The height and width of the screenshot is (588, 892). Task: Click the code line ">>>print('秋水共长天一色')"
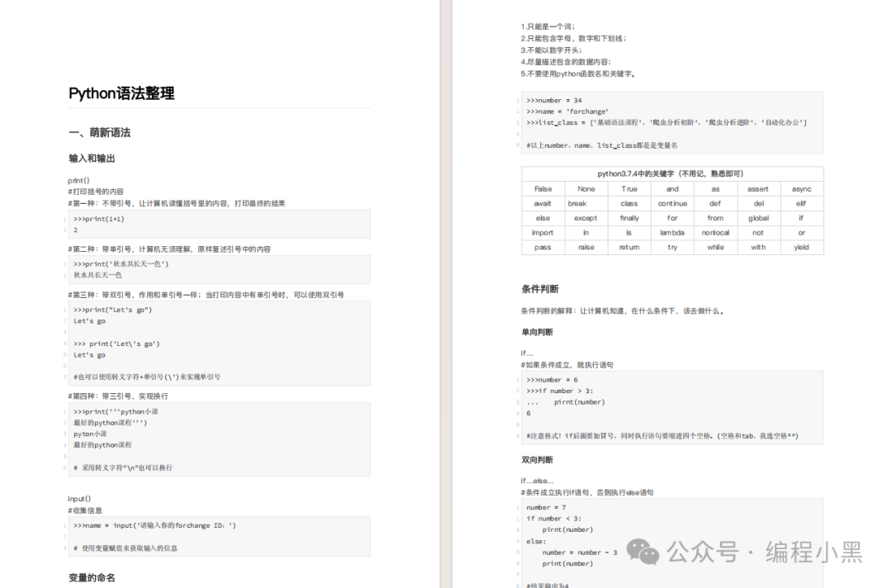pos(121,264)
